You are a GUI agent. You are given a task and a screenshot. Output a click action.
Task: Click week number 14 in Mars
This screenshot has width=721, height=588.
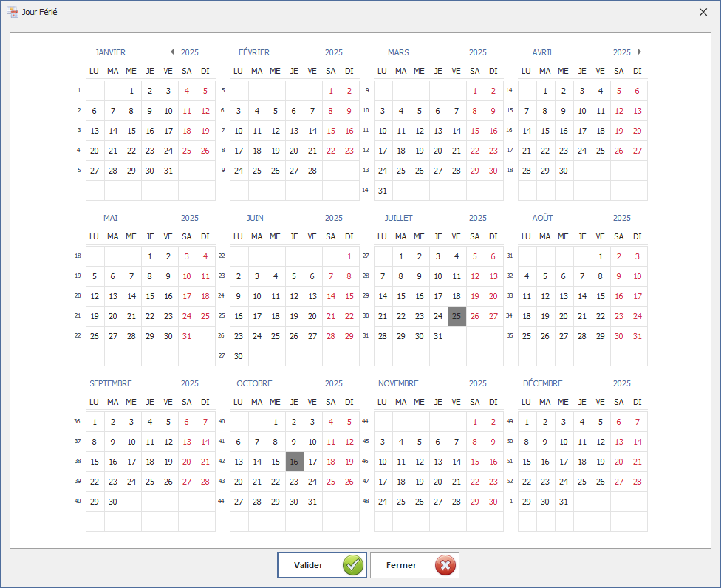(x=365, y=190)
